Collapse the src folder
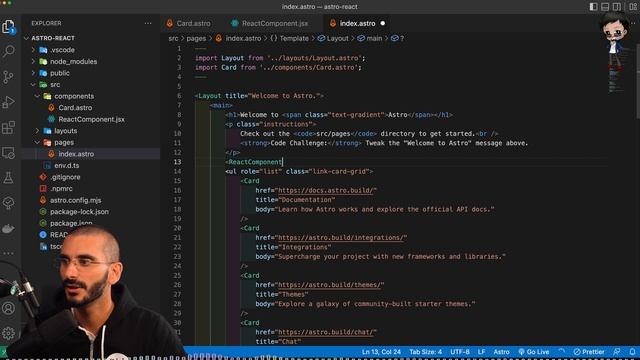Image resolution: width=640 pixels, height=360 pixels. pyautogui.click(x=55, y=84)
